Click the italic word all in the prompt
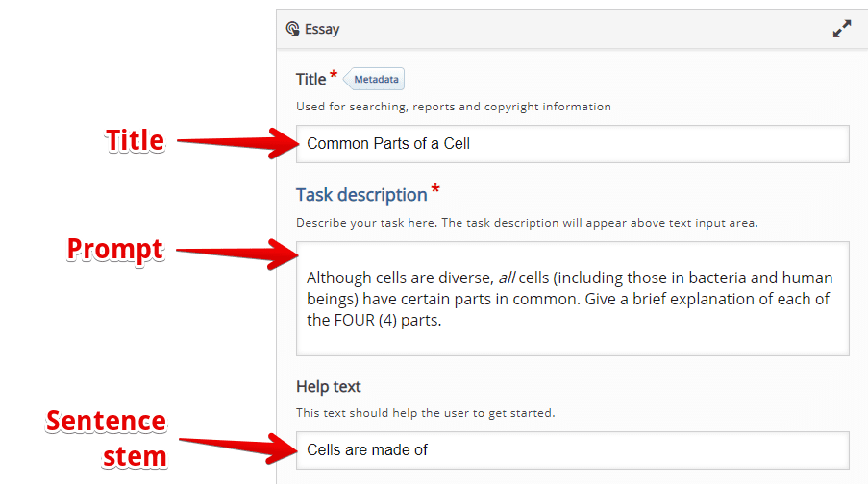Viewport: 868px width, 484px height. 508,278
